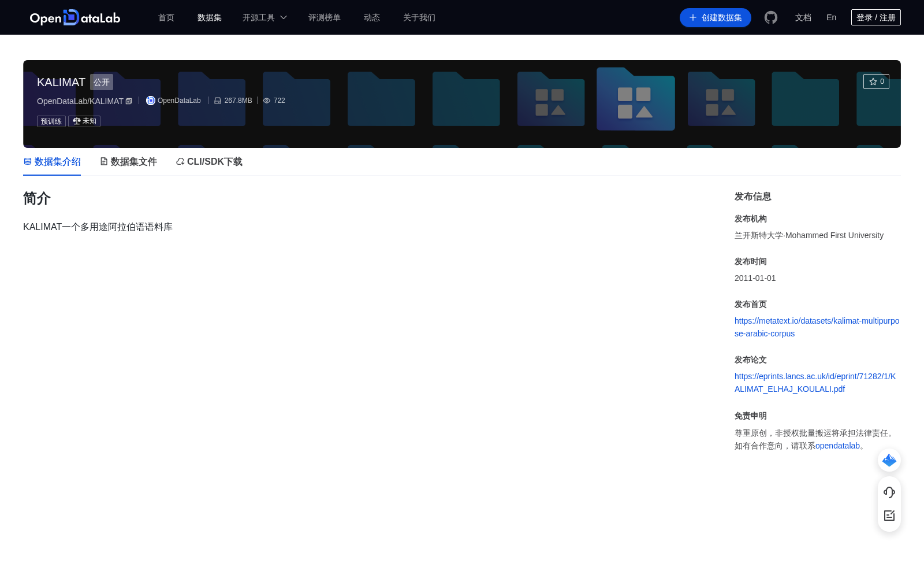Click the 722 views count
This screenshot has width=924, height=578.
coord(280,101)
